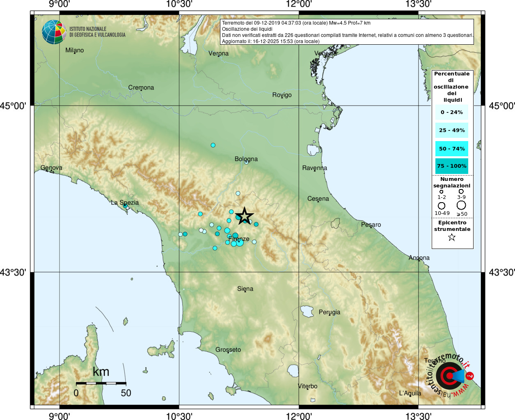Click the haisentitoilterremoto.it target logo

449,376
